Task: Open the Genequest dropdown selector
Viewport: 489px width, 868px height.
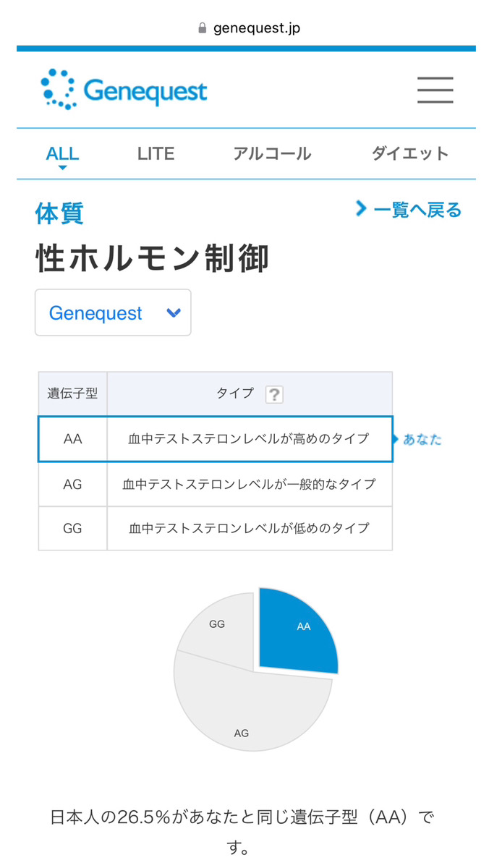Action: [113, 312]
